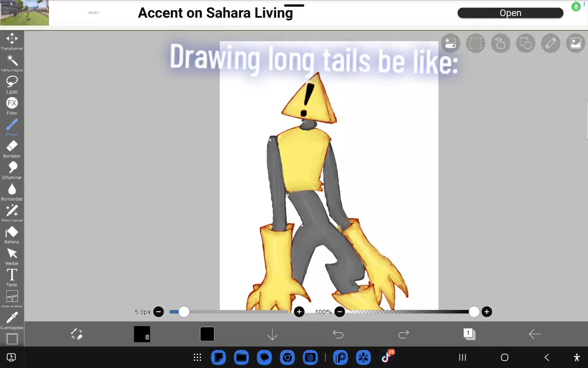Toggle the stabilizer hand button

tap(501, 43)
